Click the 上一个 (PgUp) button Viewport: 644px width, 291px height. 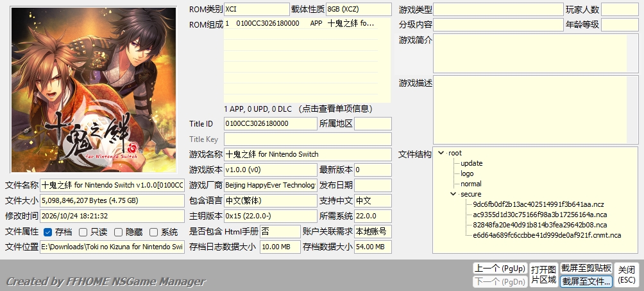pyautogui.click(x=500, y=269)
